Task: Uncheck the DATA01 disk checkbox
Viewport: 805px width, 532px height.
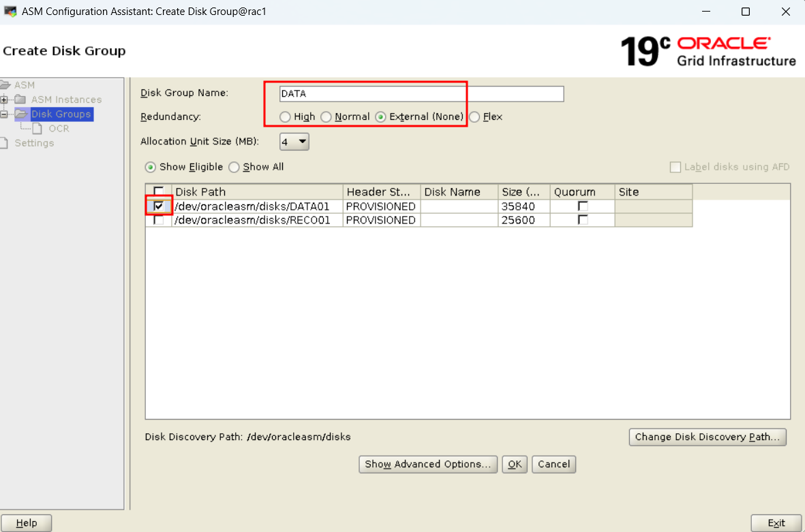Action: [159, 206]
